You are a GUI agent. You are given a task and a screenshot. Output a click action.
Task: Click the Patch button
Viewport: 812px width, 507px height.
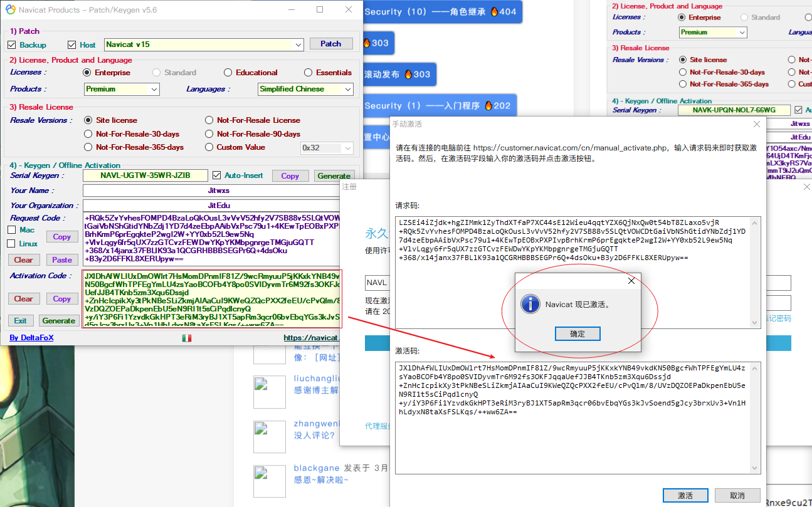pos(330,44)
